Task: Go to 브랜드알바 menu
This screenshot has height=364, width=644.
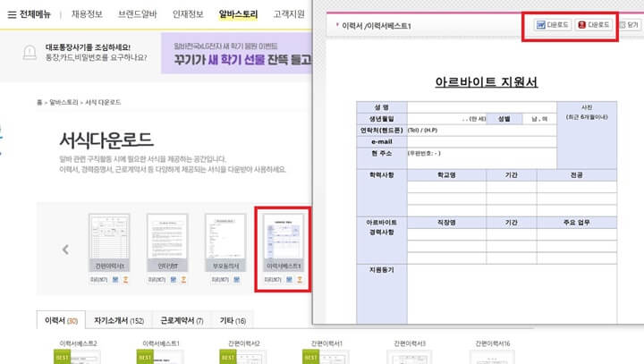Action: click(137, 14)
